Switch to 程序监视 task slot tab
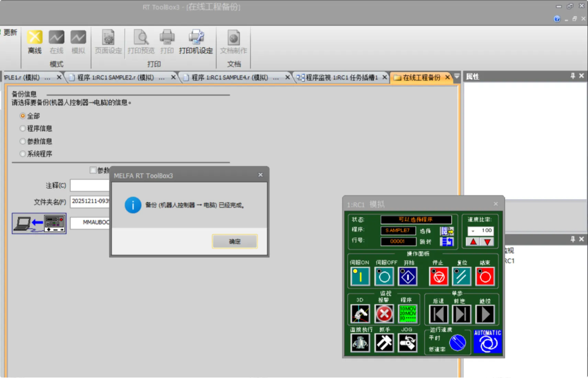The width and height of the screenshot is (588, 378). click(x=342, y=77)
